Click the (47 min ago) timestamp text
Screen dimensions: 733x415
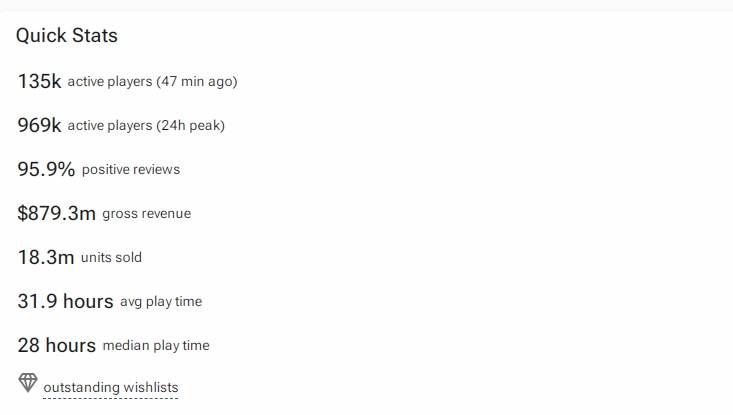tap(197, 81)
